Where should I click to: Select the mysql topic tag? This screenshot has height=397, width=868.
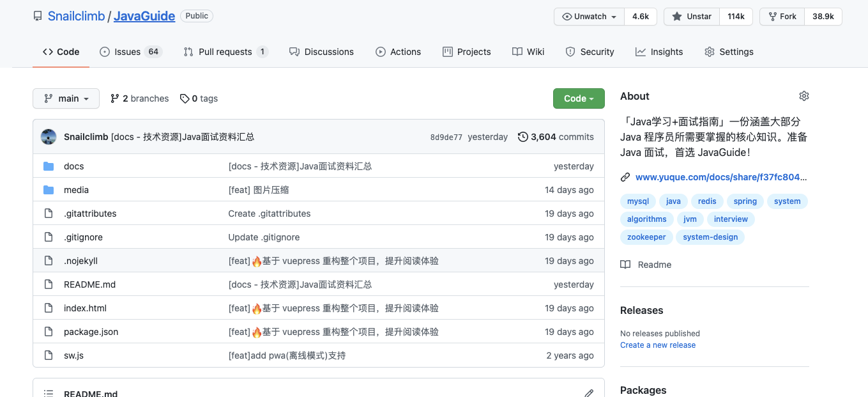click(x=637, y=201)
